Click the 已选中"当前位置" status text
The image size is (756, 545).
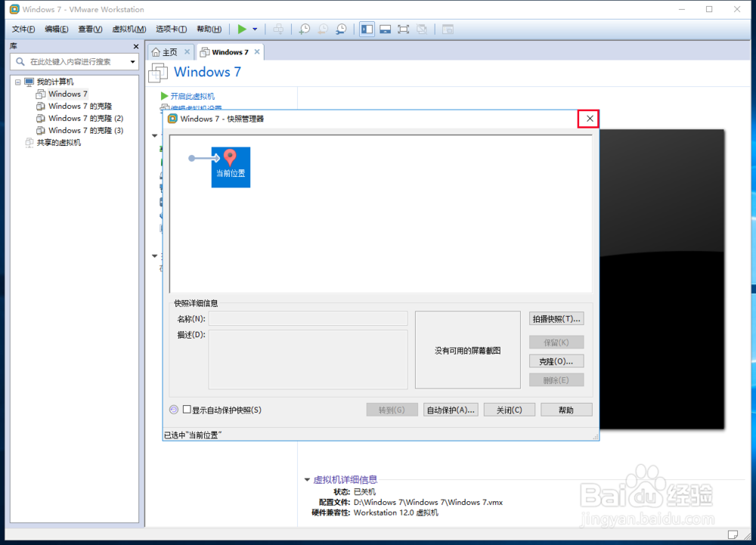[x=193, y=435]
